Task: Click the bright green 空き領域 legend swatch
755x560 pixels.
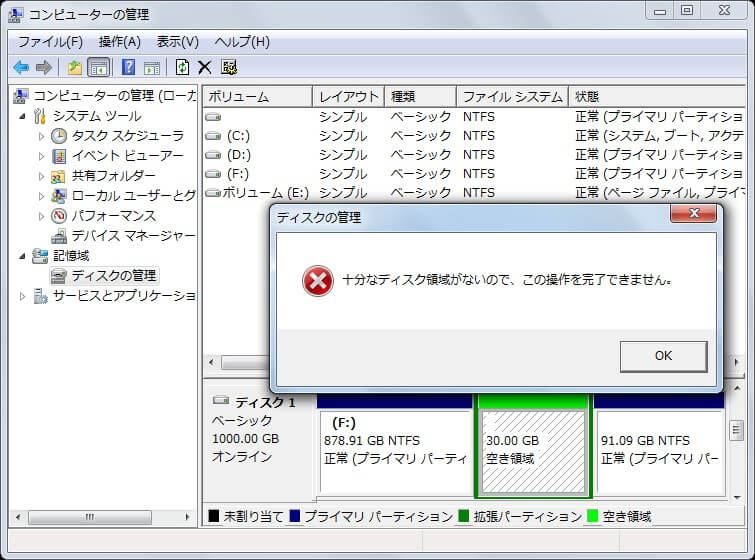Action: 593,516
